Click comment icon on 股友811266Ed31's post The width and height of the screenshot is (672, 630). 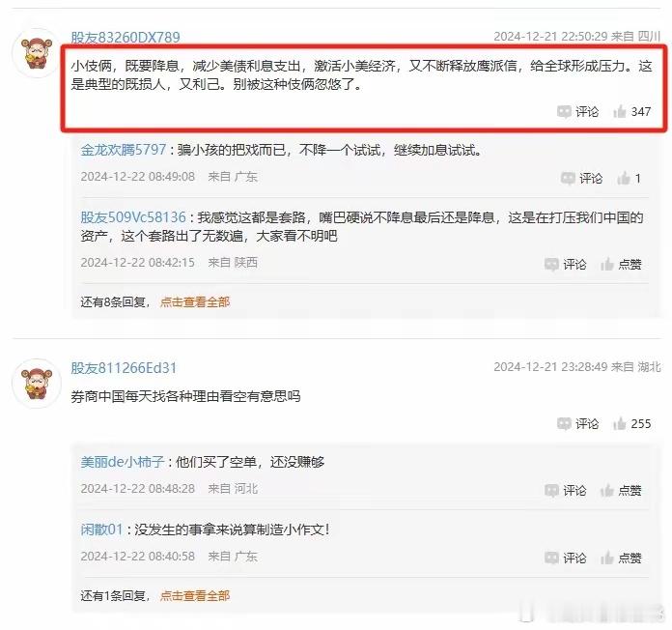[x=577, y=424]
